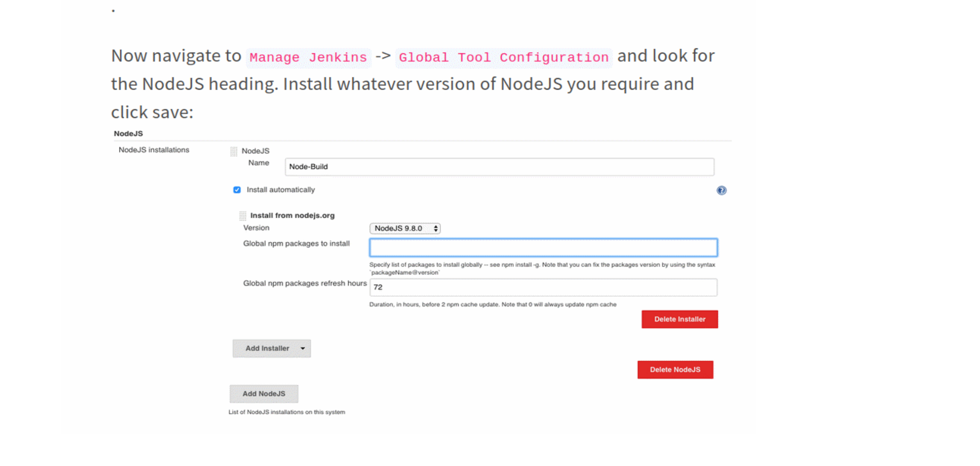Screen dimensions: 980x466
Task: Click the NodeJS installations label
Action: point(154,150)
